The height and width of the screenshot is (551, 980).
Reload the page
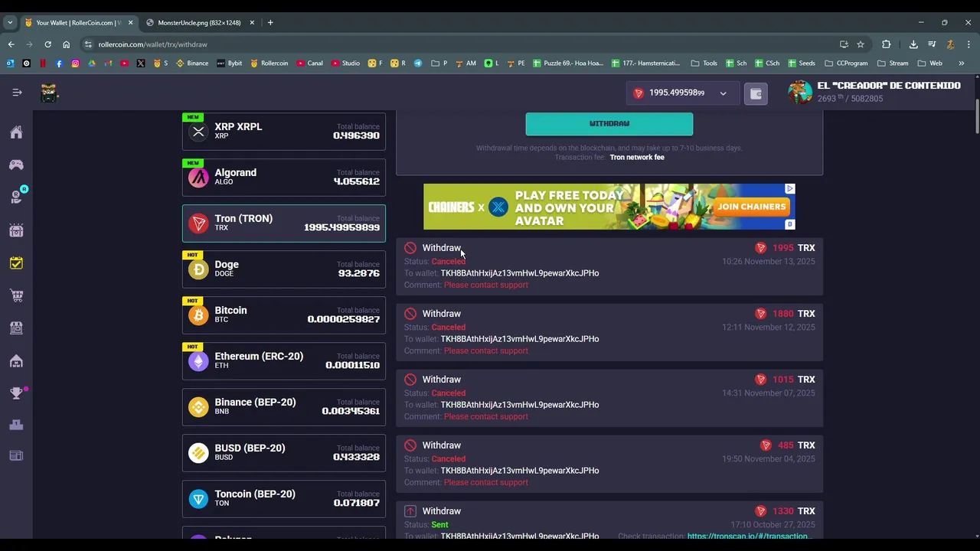47,44
